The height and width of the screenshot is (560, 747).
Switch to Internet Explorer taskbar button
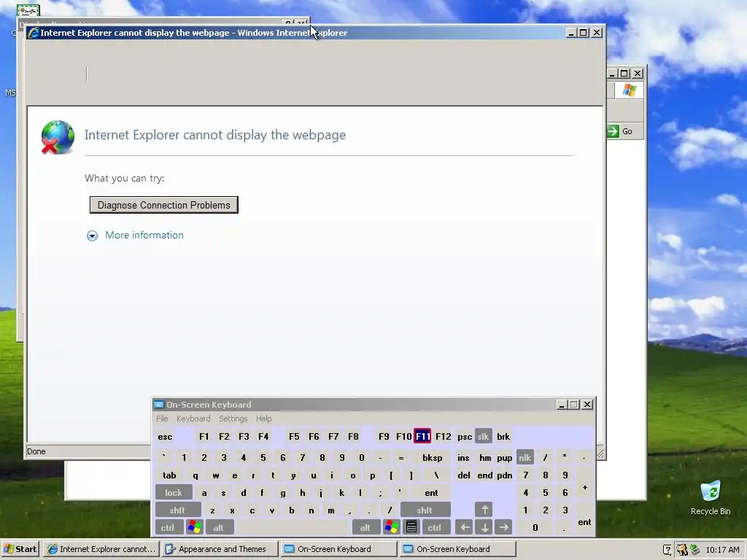[101, 549]
